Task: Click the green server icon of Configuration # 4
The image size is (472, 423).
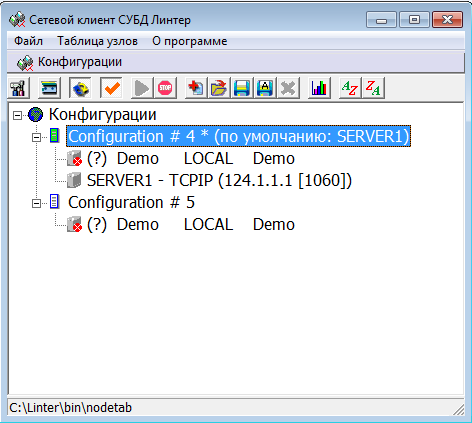Action: (x=54, y=136)
